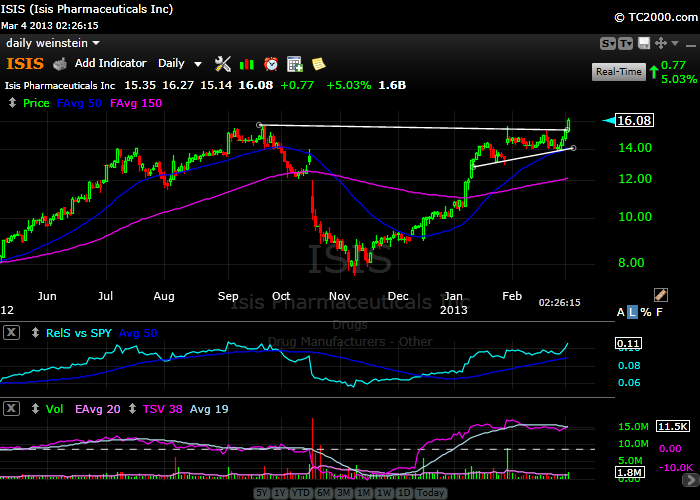Click the pencil edit icon near time axis
This screenshot has width=700, height=500.
(x=661, y=295)
